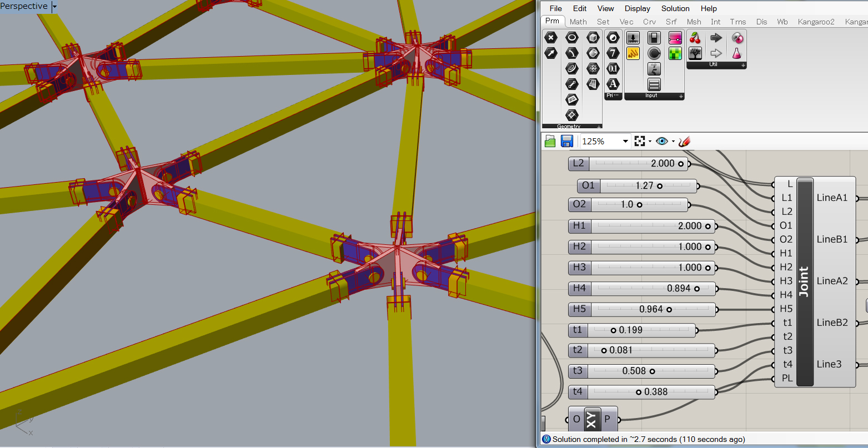
Task: Open the Solution menu
Action: [675, 8]
